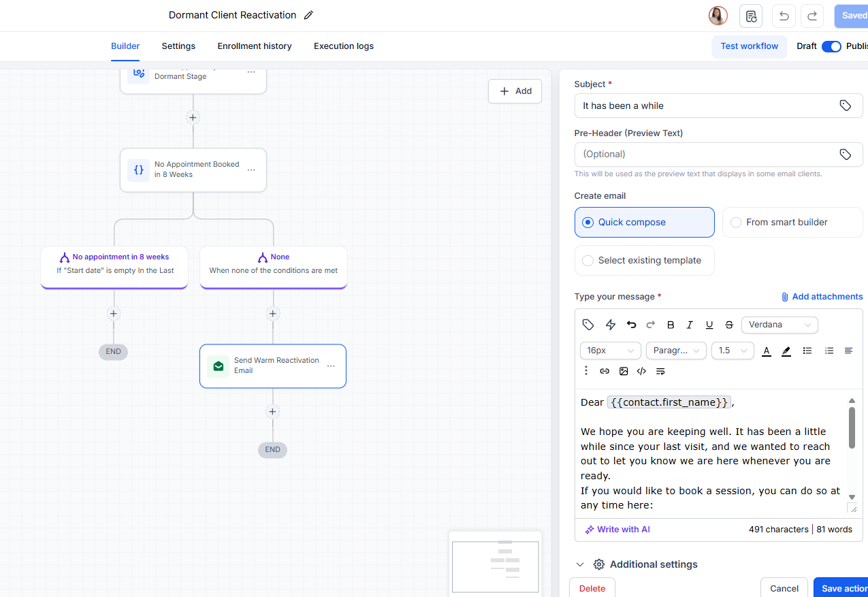Open the source code view of the message
868x597 pixels.
[641, 371]
